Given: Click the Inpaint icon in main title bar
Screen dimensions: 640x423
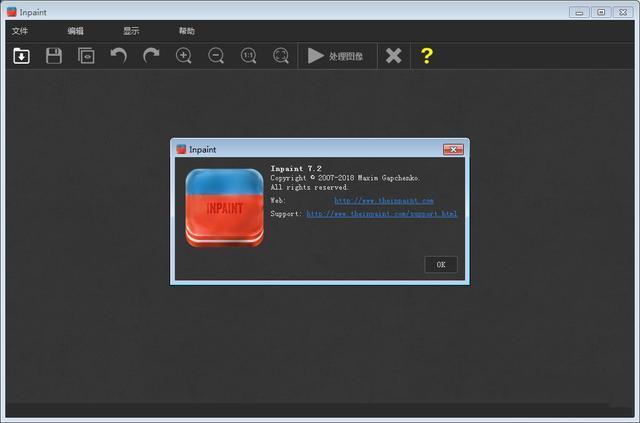Looking at the screenshot, I should pos(12,12).
